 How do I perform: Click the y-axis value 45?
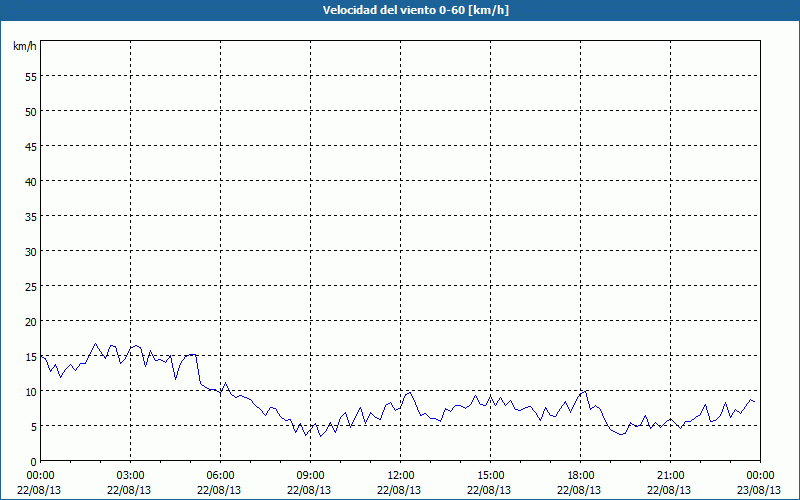[x=31, y=146]
